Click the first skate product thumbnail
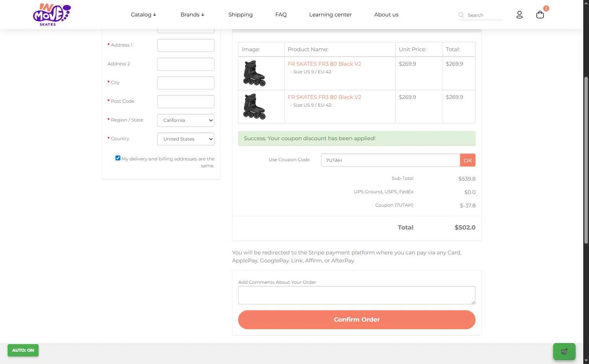Image resolution: width=589 pixels, height=364 pixels. 254,73
